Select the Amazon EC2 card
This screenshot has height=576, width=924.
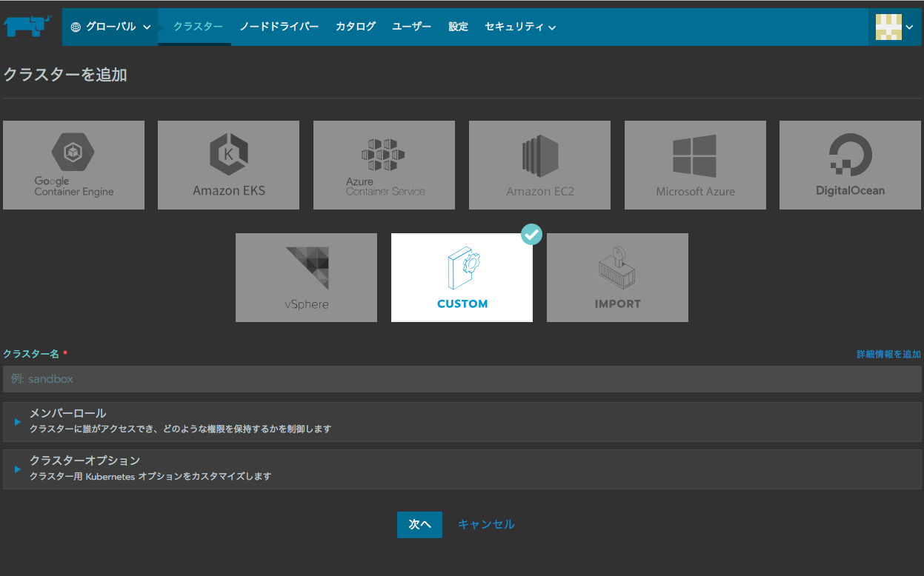[539, 165]
